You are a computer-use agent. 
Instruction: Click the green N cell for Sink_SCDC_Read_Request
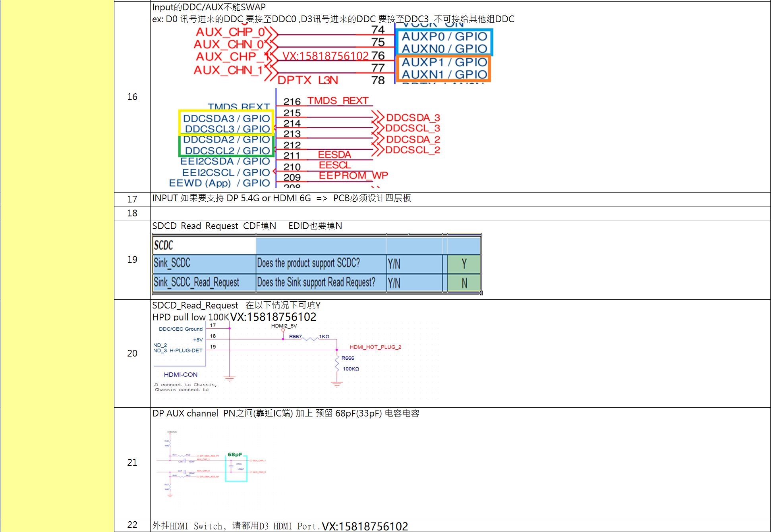[x=464, y=283]
